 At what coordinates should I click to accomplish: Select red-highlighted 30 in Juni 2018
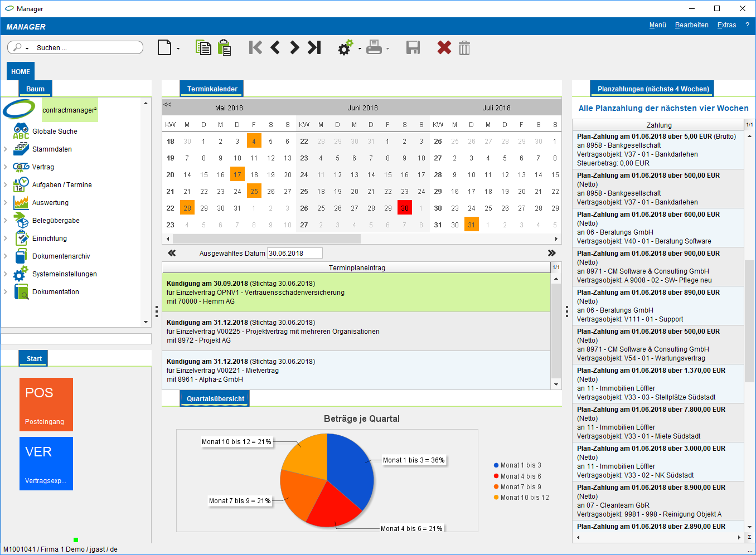coord(405,208)
